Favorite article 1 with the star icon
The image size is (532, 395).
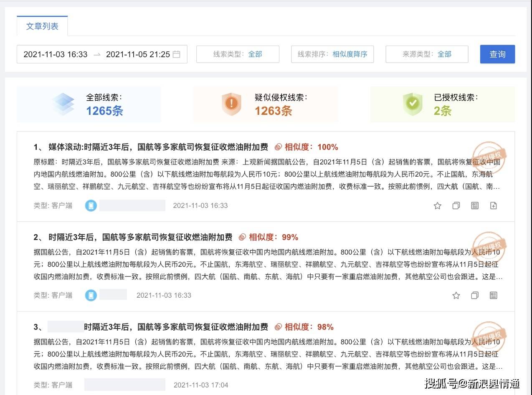pyautogui.click(x=437, y=205)
